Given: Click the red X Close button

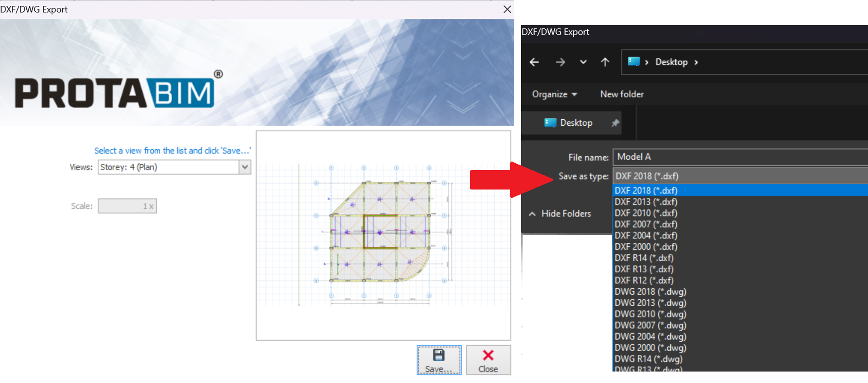Looking at the screenshot, I should click(x=488, y=360).
